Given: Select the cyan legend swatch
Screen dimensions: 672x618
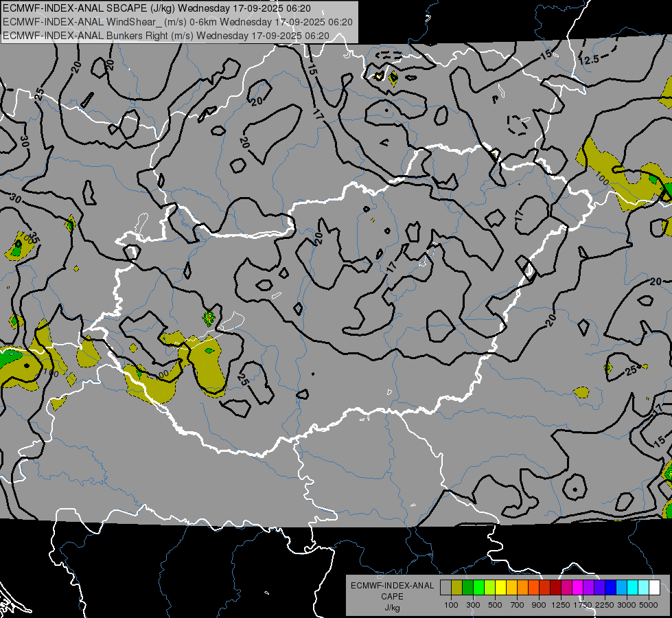Looking at the screenshot, I should click(633, 588).
